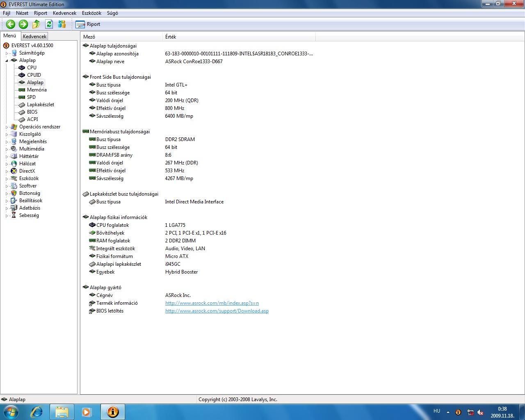Open the asrock.com Termék információ link
Viewport: 525px width, 420px height.
pyautogui.click(x=212, y=303)
